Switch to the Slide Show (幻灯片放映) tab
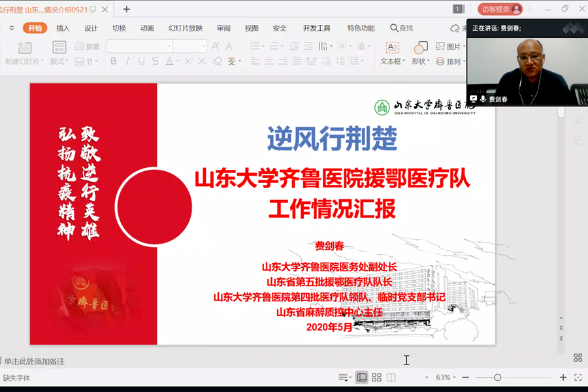The image size is (588, 392). [186, 28]
